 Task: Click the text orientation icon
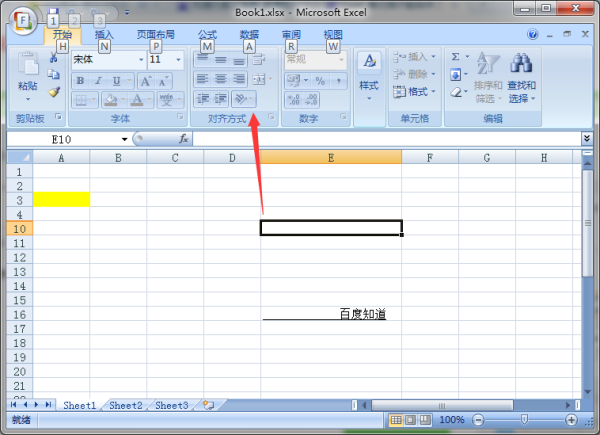point(240,99)
